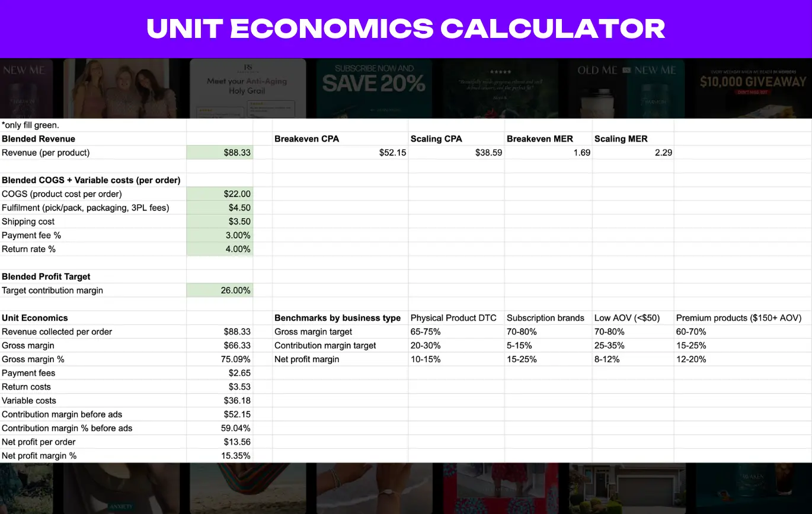Click the Breakeven MER header
The width and height of the screenshot is (812, 514).
tap(540, 139)
